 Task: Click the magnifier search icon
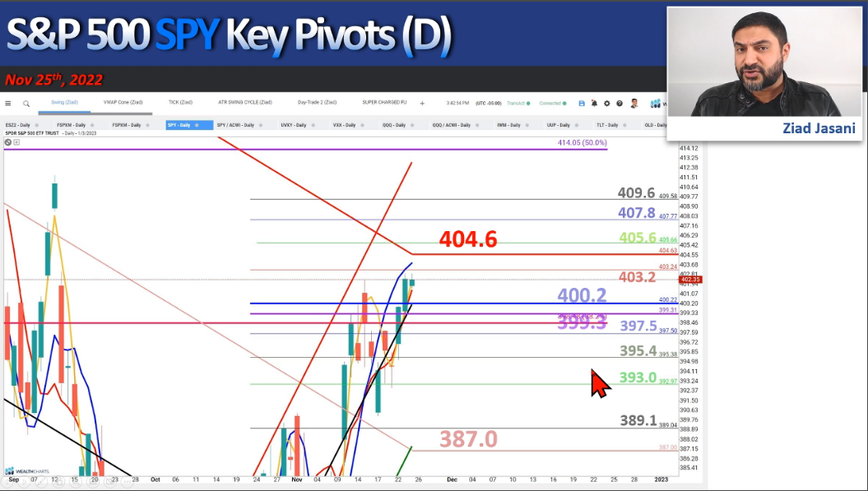click(x=26, y=104)
